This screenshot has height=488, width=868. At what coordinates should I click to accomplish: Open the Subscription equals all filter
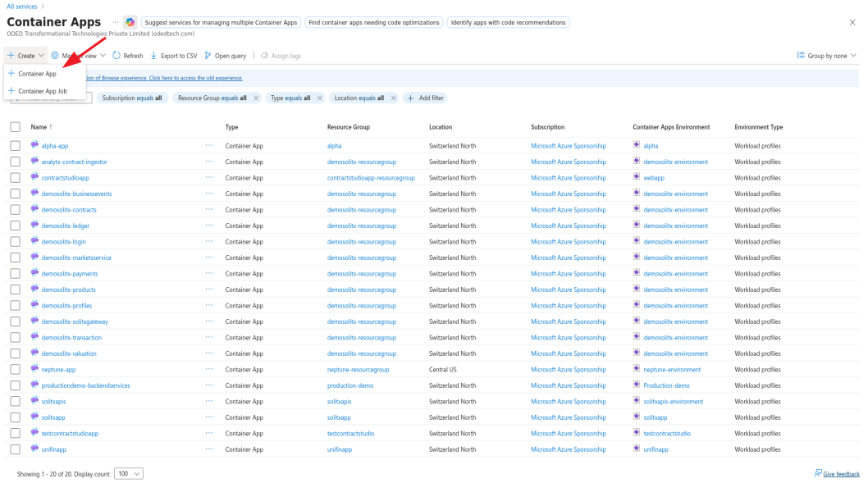point(132,98)
